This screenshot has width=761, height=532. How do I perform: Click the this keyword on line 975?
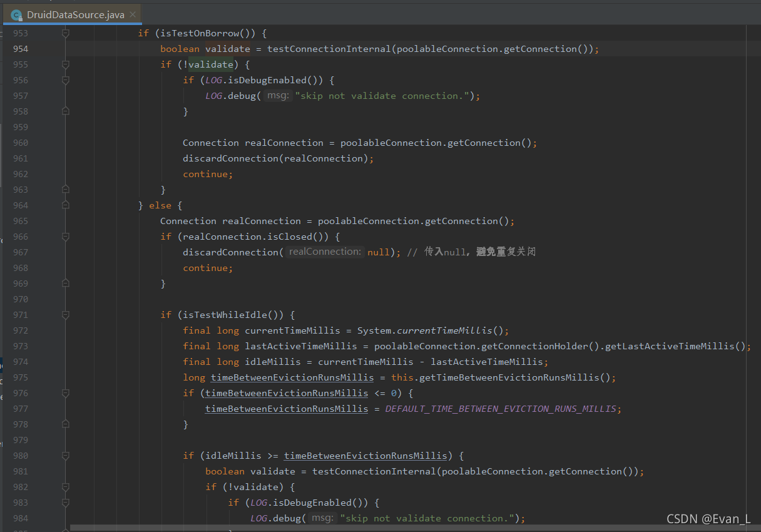tap(402, 377)
